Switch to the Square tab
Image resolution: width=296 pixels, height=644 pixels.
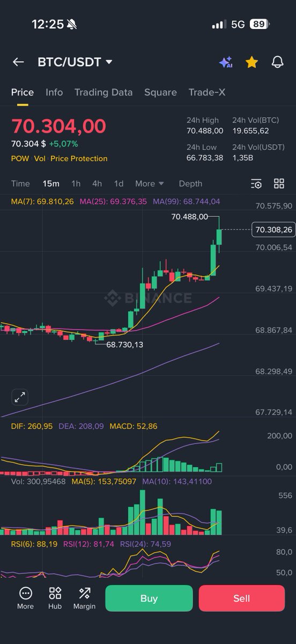160,92
